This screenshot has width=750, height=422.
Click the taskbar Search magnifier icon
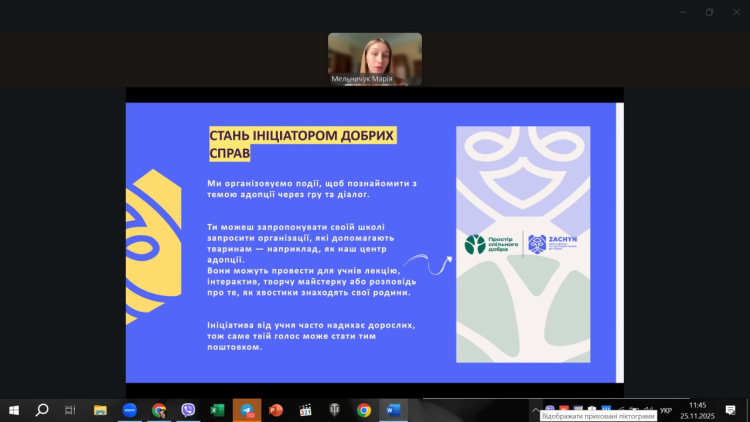tap(42, 410)
